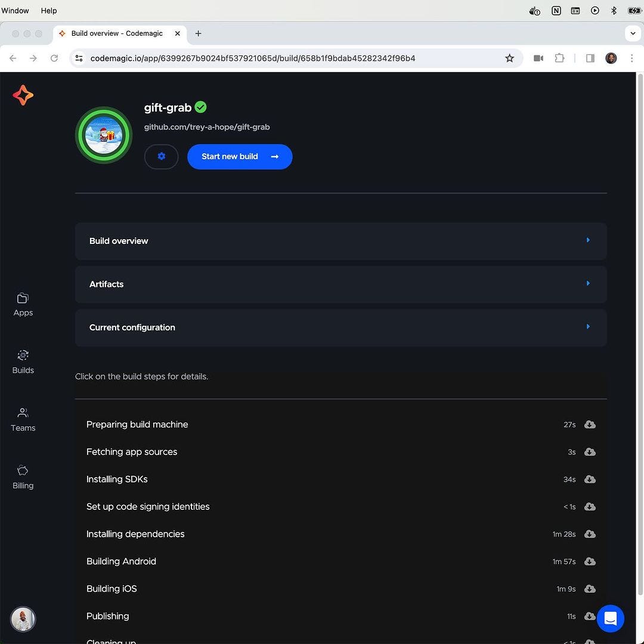The height and width of the screenshot is (644, 644).
Task: Download the Installing SDKs log
Action: click(x=590, y=479)
